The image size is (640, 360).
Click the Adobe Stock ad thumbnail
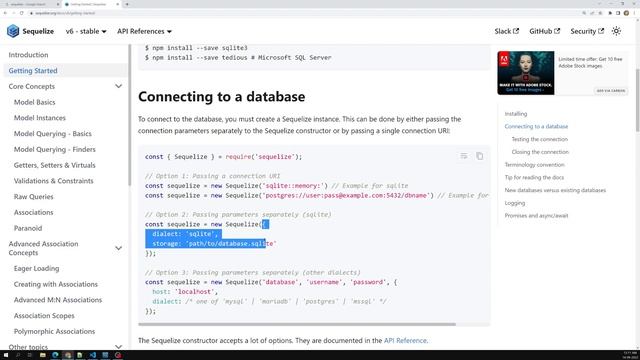(526, 73)
